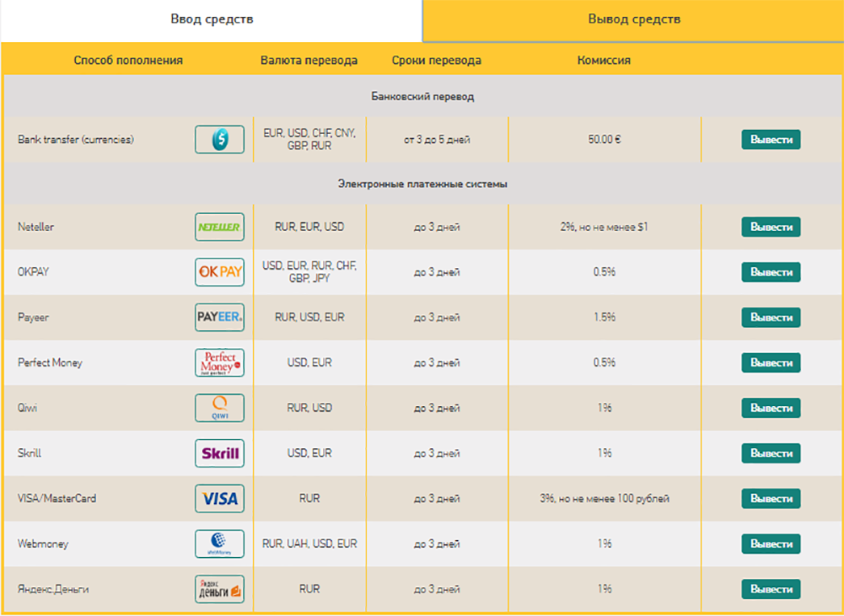Choose the Яндекс Деньги logo
This screenshot has height=616, width=844.
pyautogui.click(x=220, y=589)
